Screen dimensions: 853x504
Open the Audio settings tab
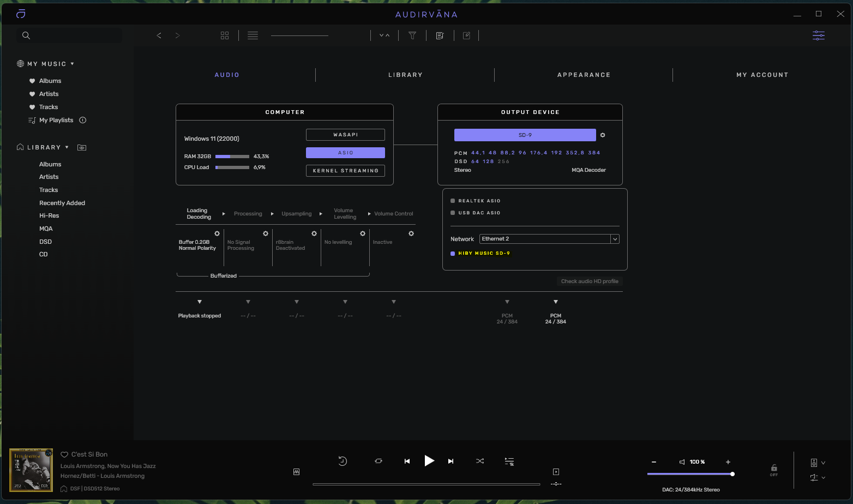click(227, 75)
